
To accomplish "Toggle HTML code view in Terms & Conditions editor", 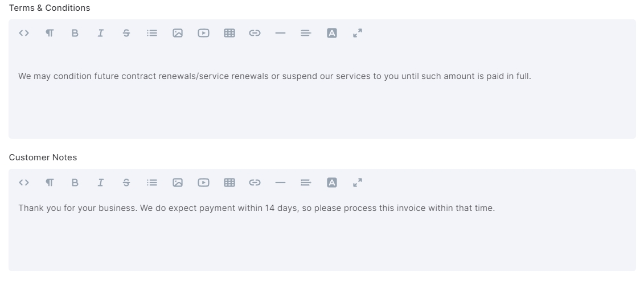I will [x=24, y=33].
